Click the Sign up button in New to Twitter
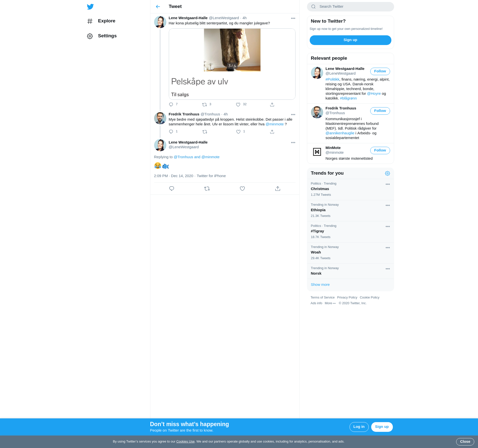The height and width of the screenshot is (448, 478). [350, 40]
